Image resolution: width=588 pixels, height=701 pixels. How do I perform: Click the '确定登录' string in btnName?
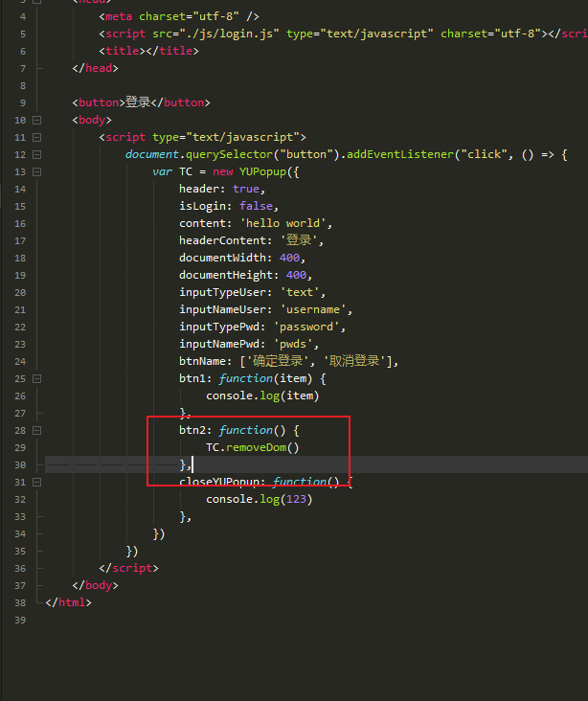pyautogui.click(x=278, y=361)
